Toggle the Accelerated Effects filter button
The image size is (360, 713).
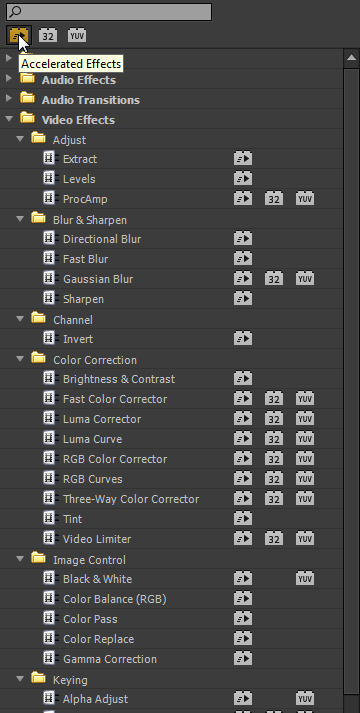coord(19,35)
